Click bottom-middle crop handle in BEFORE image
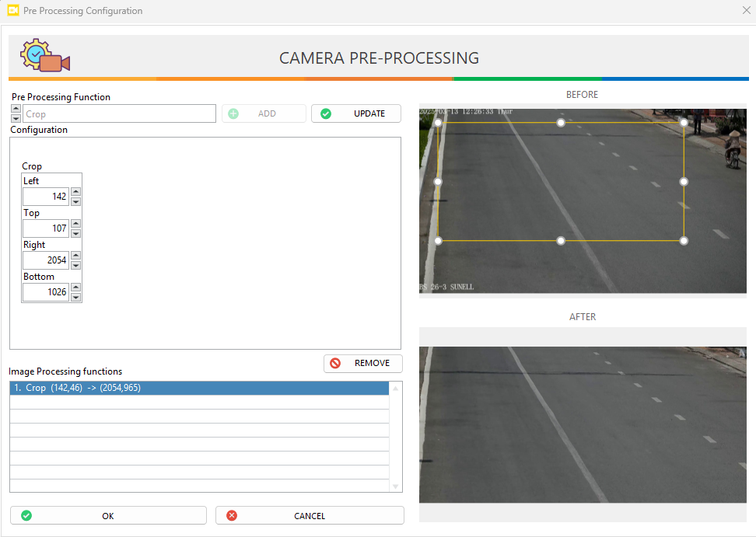The image size is (756, 537). coord(561,241)
